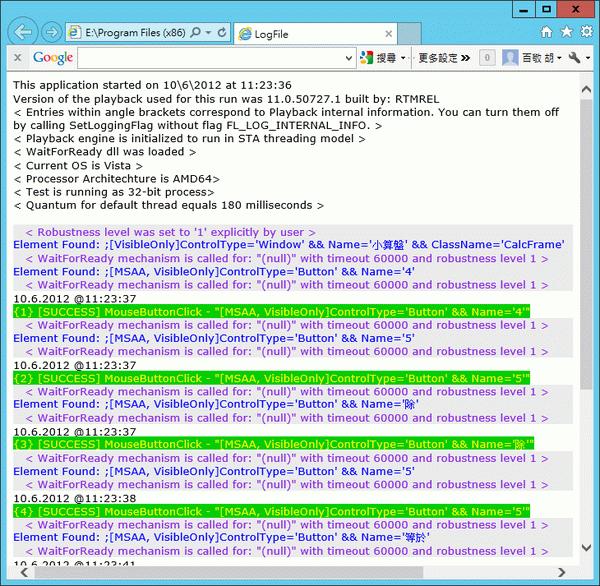Click the vertical scrollbar thumb
Viewport: 600px width, 586px height.
tap(586, 245)
